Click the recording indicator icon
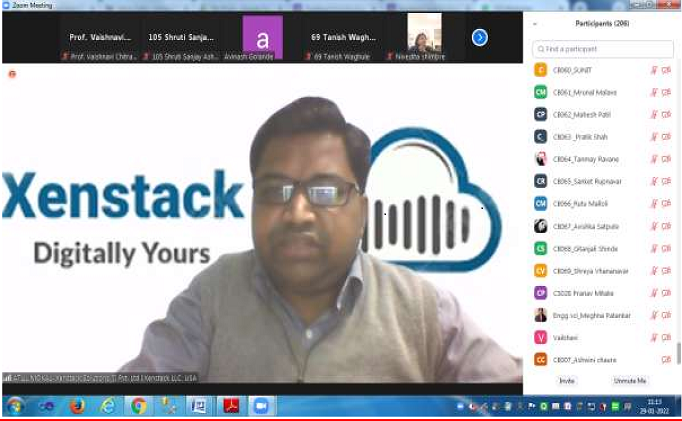Screen dimensions: 682x421 click(x=12, y=74)
